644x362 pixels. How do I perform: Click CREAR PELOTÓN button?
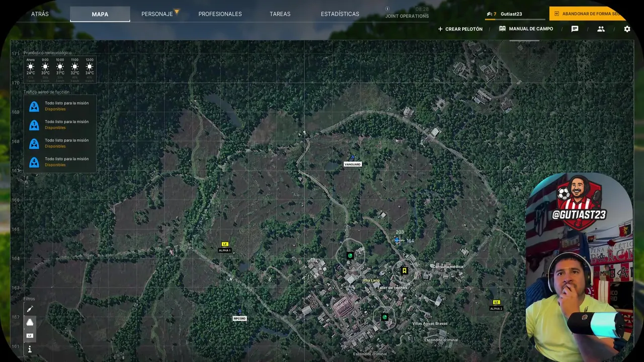[460, 29]
